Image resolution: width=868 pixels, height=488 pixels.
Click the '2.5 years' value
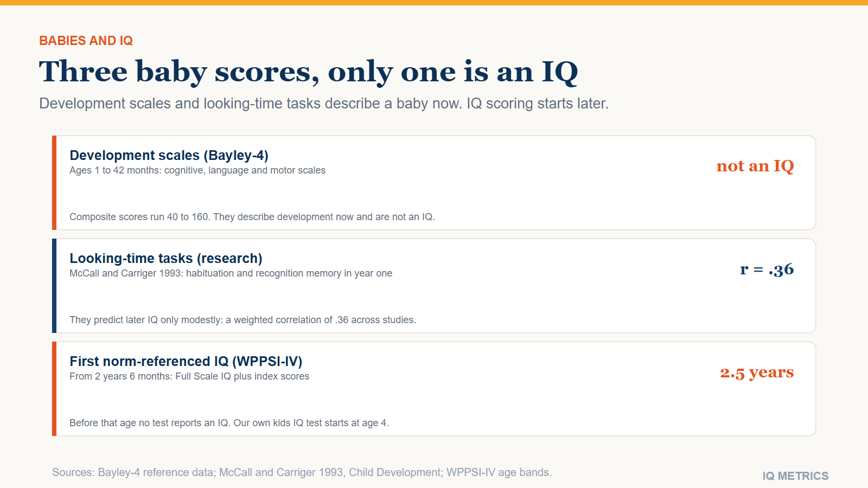757,373
